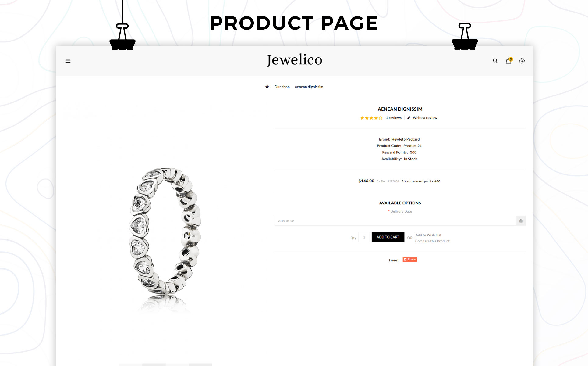This screenshot has width=588, height=366.
Task: Click the Jewelico logo
Action: (x=294, y=60)
